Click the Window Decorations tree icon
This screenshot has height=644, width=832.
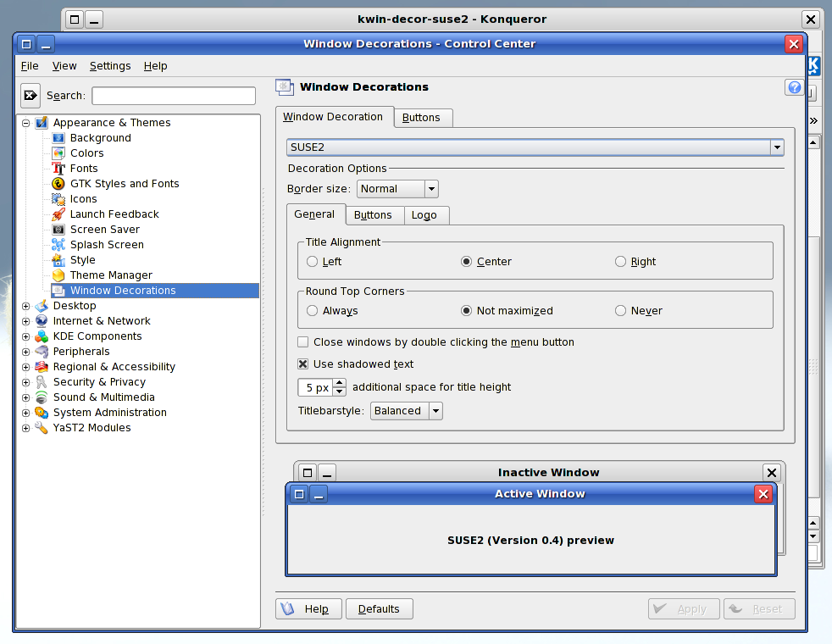pyautogui.click(x=58, y=291)
